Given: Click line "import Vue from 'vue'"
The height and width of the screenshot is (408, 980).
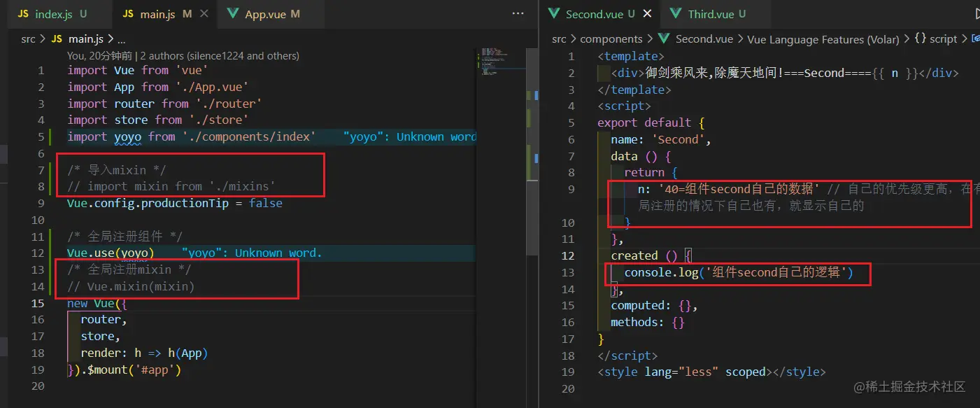Looking at the screenshot, I should coord(138,70).
